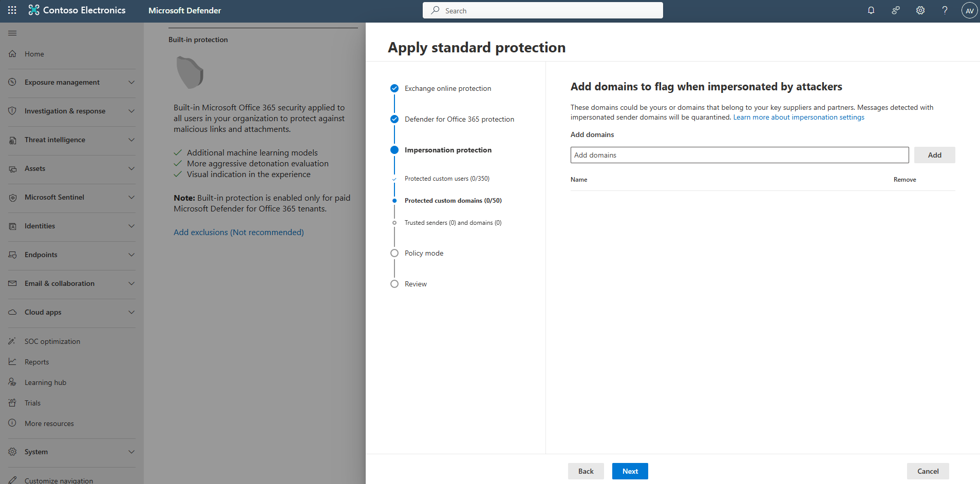Click the search magnifier icon

click(x=436, y=10)
